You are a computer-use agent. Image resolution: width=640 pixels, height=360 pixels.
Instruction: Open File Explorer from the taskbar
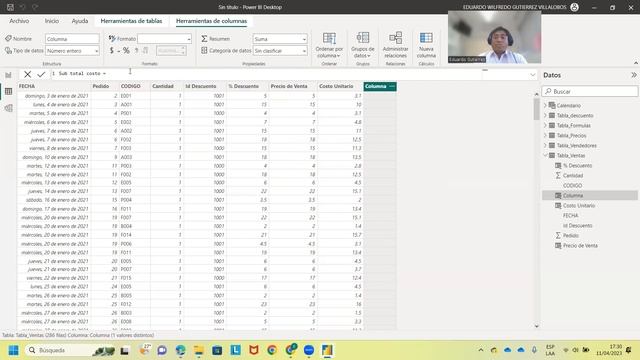point(199,350)
